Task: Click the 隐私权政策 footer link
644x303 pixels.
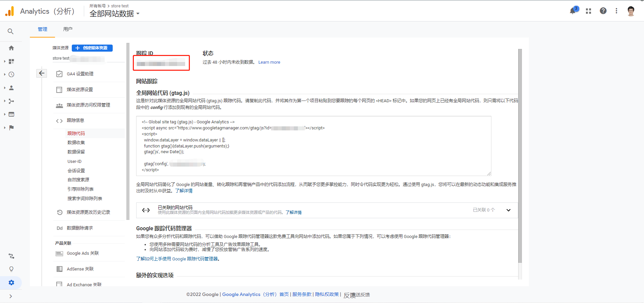Action: [327, 294]
